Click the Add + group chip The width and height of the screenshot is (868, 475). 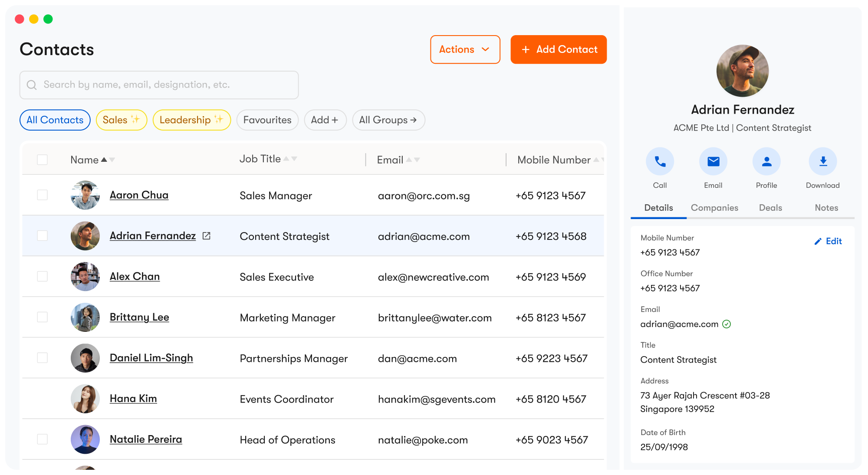click(x=325, y=120)
